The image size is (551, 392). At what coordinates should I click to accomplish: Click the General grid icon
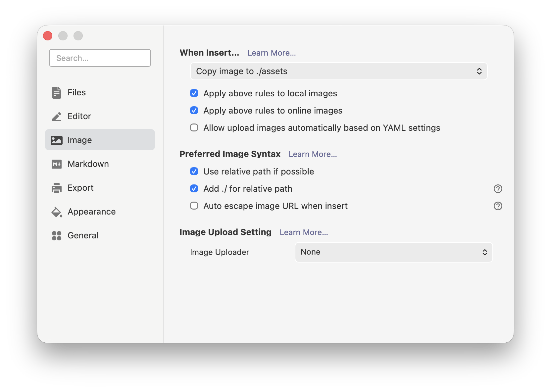(57, 235)
